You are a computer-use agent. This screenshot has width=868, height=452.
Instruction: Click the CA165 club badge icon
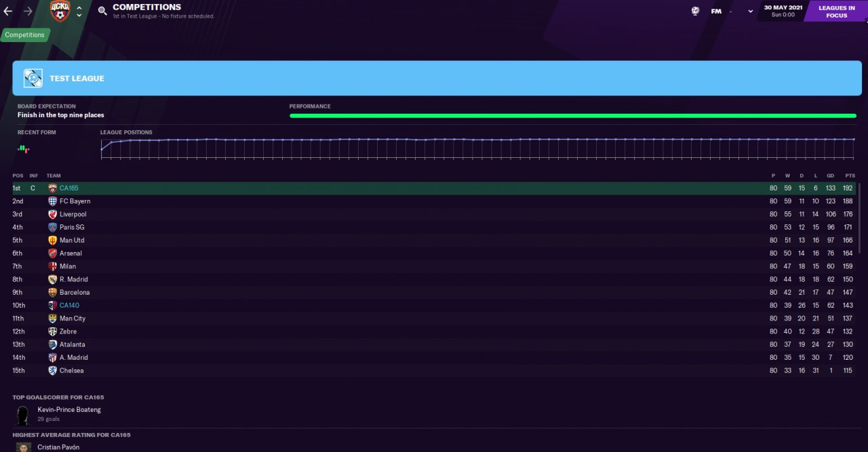(x=52, y=188)
